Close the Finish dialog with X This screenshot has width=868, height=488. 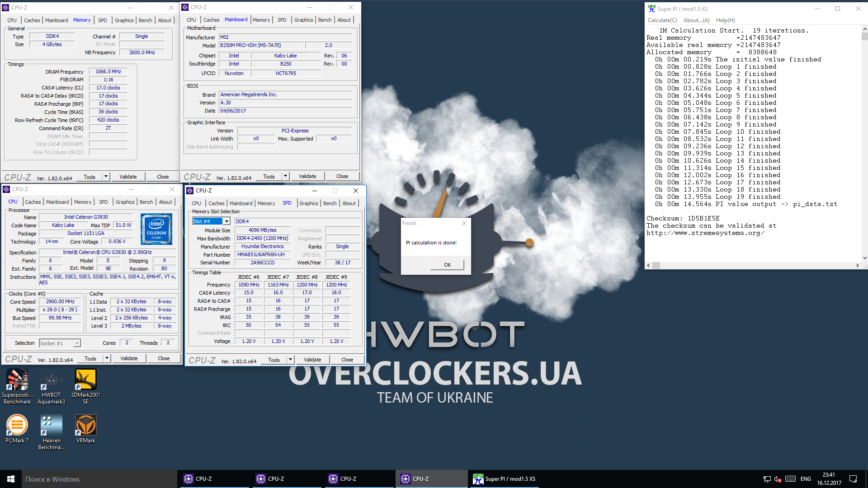pos(464,223)
